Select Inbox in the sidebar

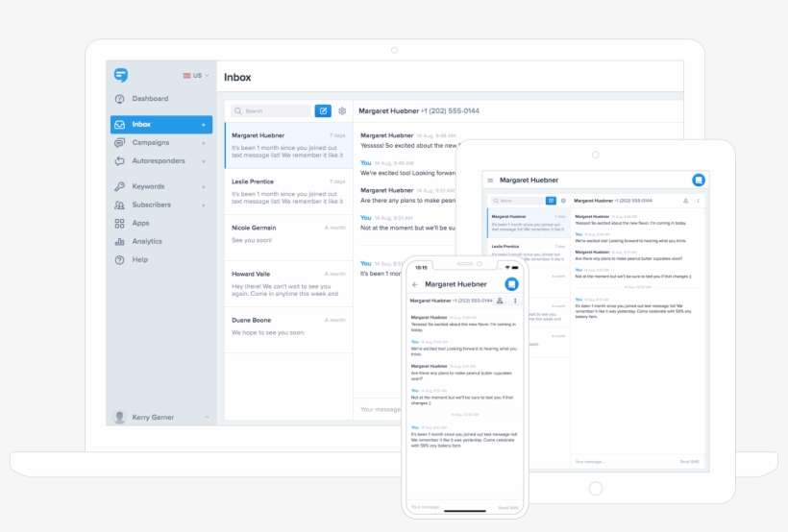(x=142, y=125)
